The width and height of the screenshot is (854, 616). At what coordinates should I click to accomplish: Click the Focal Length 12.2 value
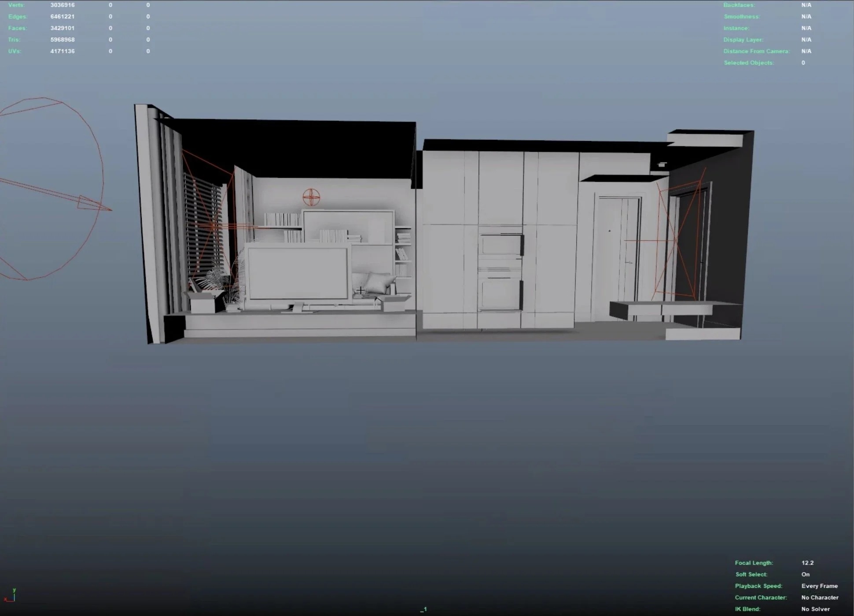pos(807,562)
